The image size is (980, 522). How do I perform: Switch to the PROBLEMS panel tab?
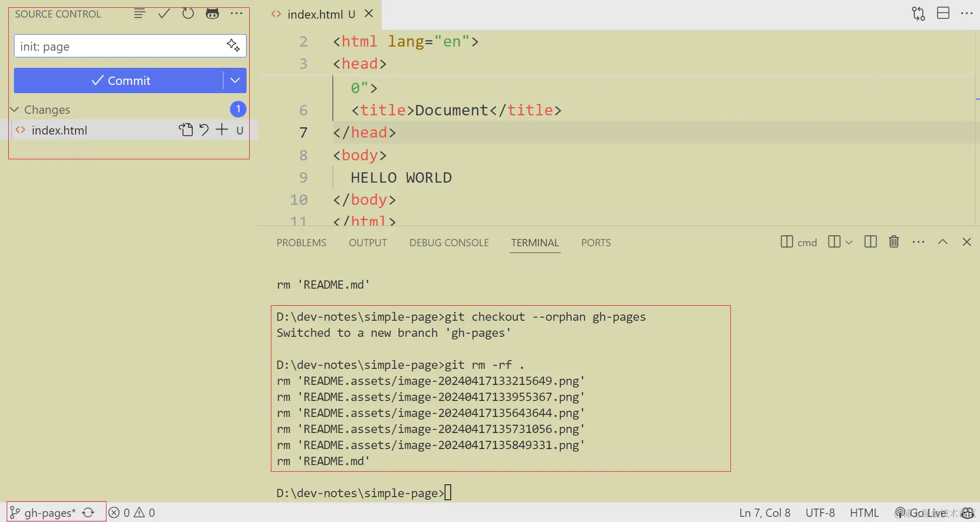tap(301, 243)
